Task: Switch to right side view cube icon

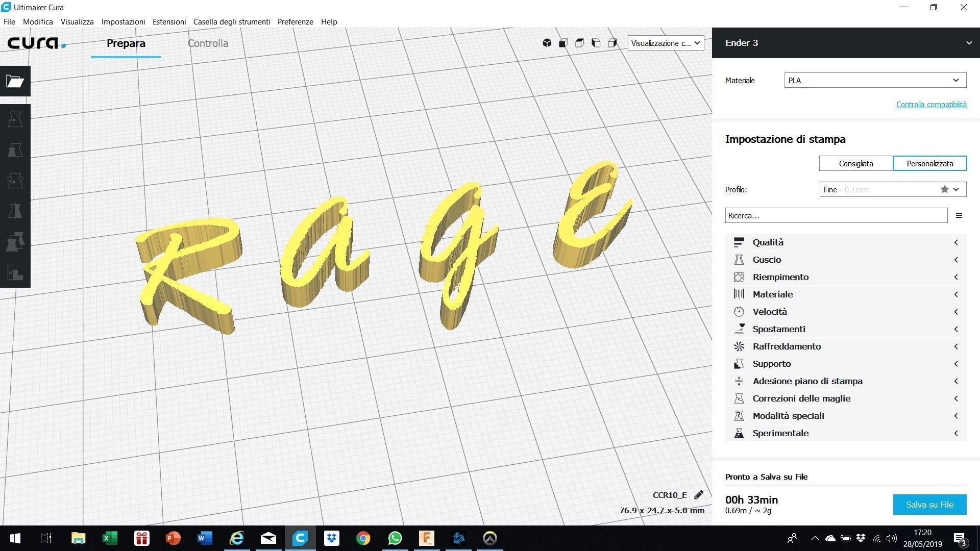Action: [x=612, y=43]
